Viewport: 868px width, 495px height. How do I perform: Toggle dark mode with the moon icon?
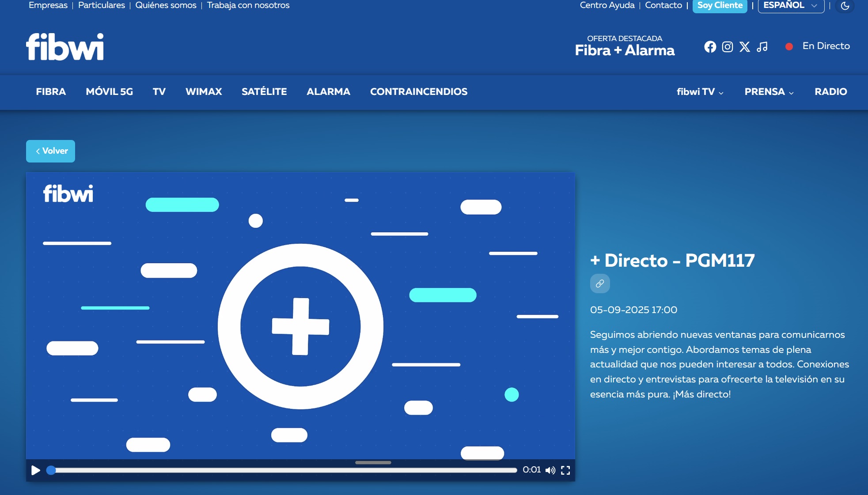click(845, 6)
